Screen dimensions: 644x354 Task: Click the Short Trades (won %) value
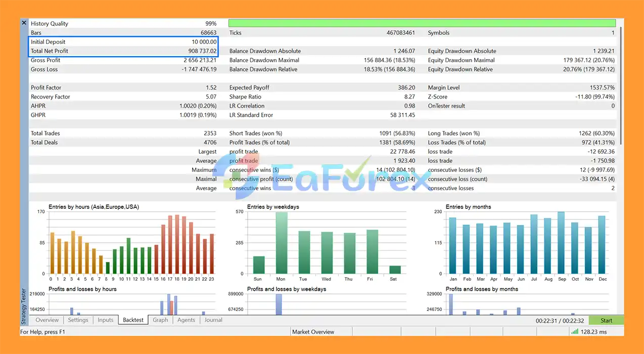397,134
